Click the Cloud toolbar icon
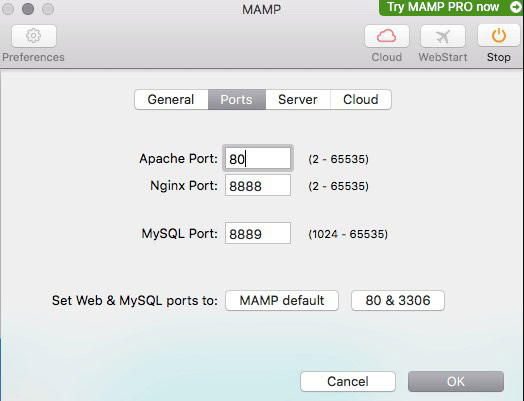The image size is (524, 401). click(387, 36)
